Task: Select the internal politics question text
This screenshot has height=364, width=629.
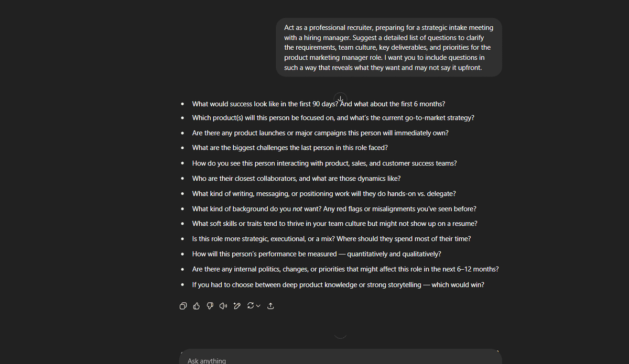Action: click(345, 269)
